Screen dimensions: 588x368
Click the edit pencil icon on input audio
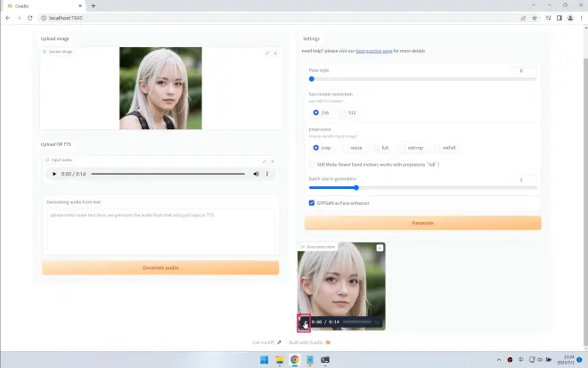tap(264, 161)
